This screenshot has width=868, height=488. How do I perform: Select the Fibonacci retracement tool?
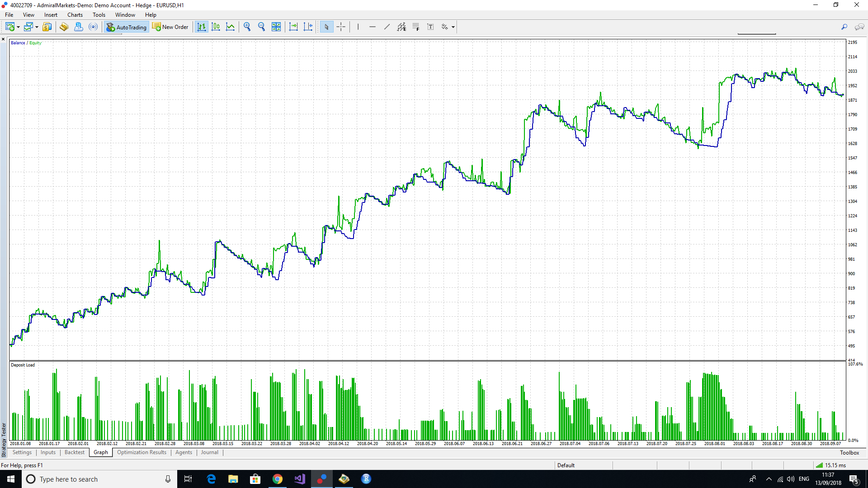tap(416, 27)
